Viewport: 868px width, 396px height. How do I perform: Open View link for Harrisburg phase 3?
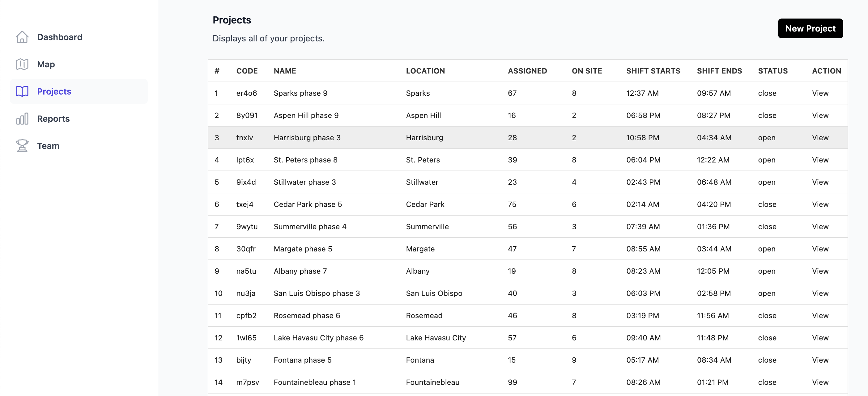tap(820, 138)
